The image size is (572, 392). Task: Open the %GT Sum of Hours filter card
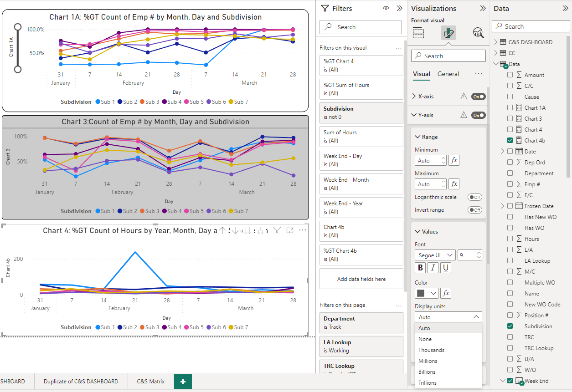[361, 89]
